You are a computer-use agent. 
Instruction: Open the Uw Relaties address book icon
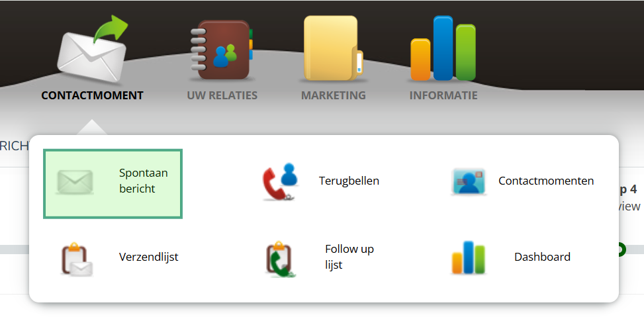coord(222,49)
